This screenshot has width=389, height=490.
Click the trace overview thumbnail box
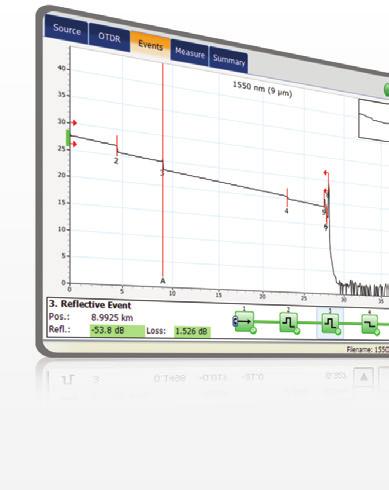point(374,121)
